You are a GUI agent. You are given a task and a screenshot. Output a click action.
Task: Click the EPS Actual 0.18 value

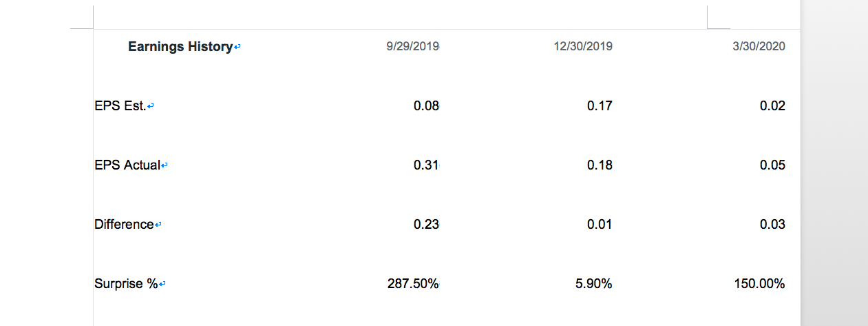point(600,165)
